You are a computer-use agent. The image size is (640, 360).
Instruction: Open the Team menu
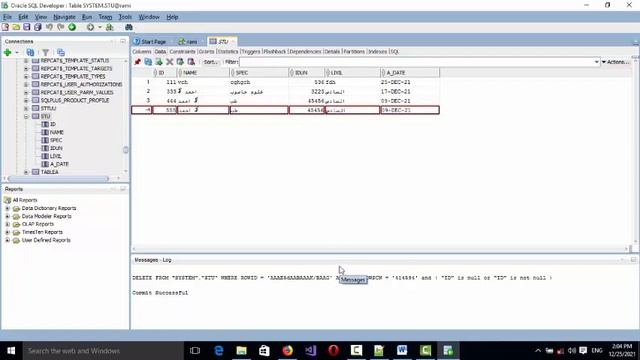[105, 17]
